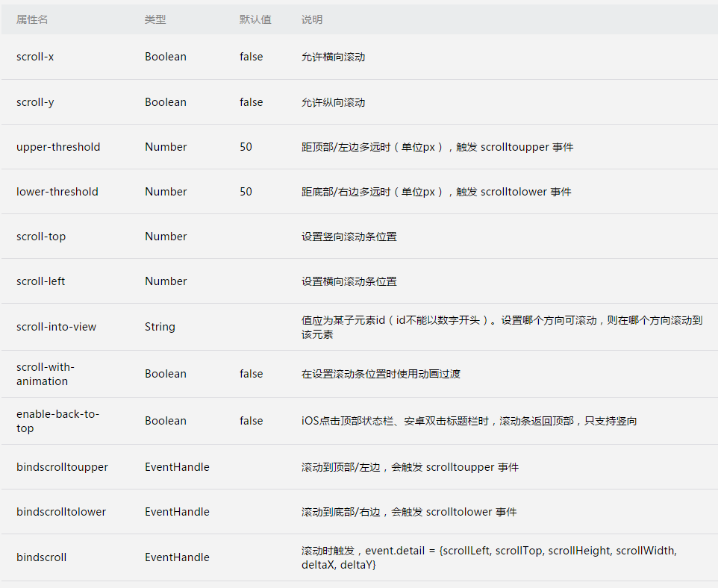The image size is (718, 588).
Task: Click description 滚动到顶部/左边
Action: point(410,467)
